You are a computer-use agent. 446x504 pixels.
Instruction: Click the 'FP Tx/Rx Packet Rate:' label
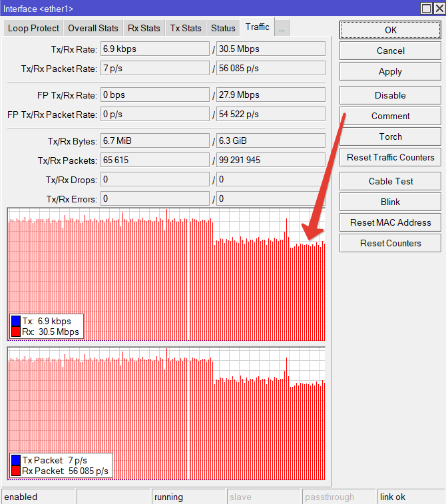pos(52,115)
